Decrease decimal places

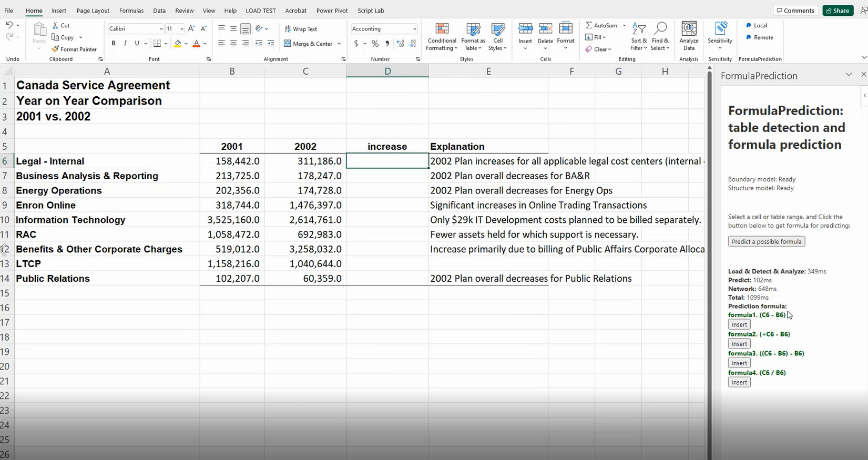coord(413,44)
